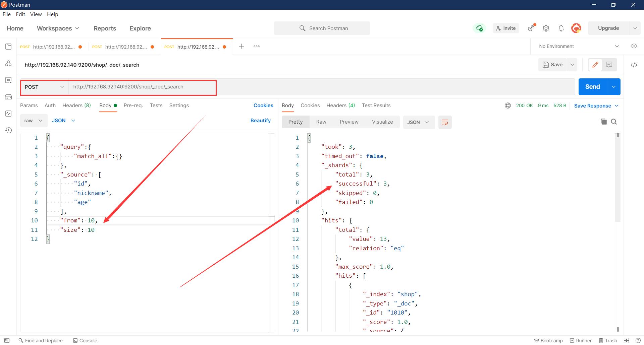Open the Help menu

pyautogui.click(x=53, y=14)
